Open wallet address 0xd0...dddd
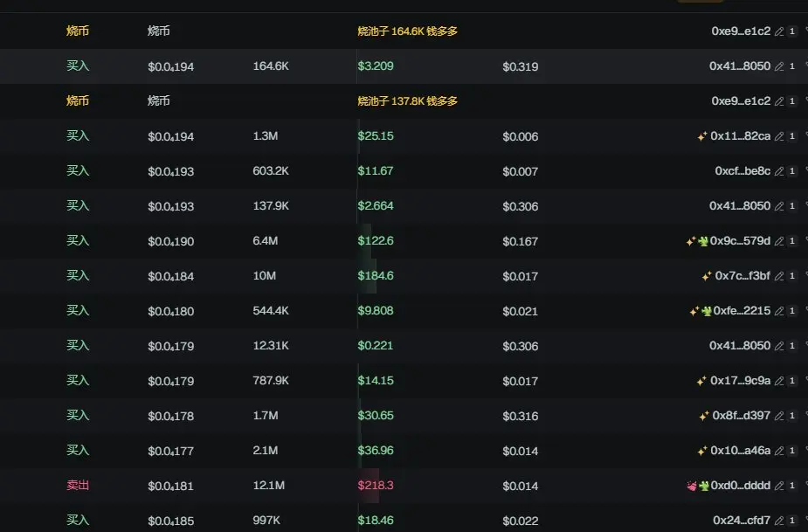Screen dimensions: 808x532 click(741, 486)
